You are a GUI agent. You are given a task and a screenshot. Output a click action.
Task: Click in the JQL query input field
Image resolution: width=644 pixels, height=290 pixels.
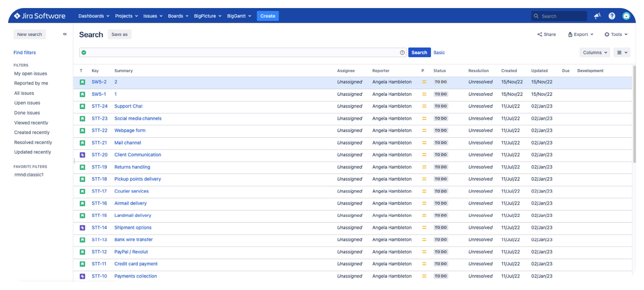click(x=243, y=52)
